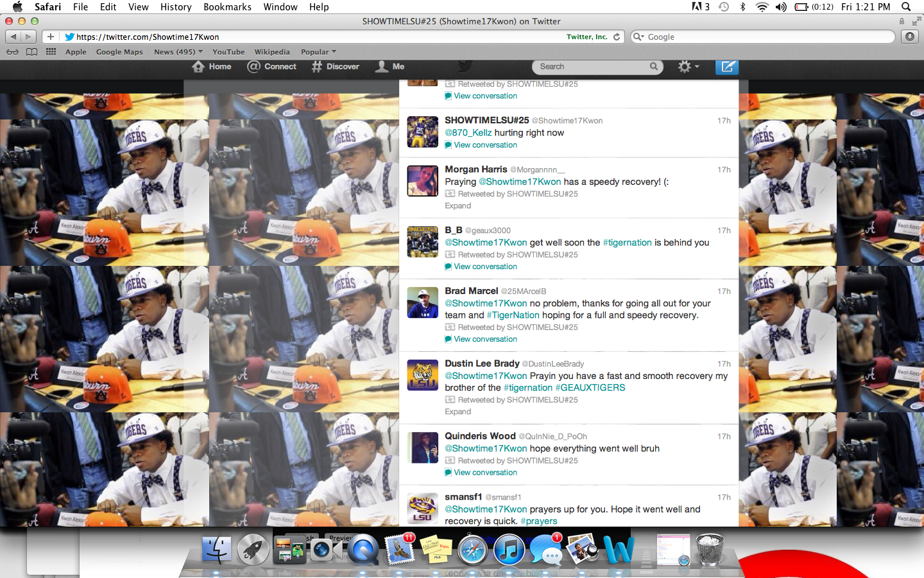Image resolution: width=924 pixels, height=578 pixels.
Task: Open Messages in the Dock
Action: (546, 550)
